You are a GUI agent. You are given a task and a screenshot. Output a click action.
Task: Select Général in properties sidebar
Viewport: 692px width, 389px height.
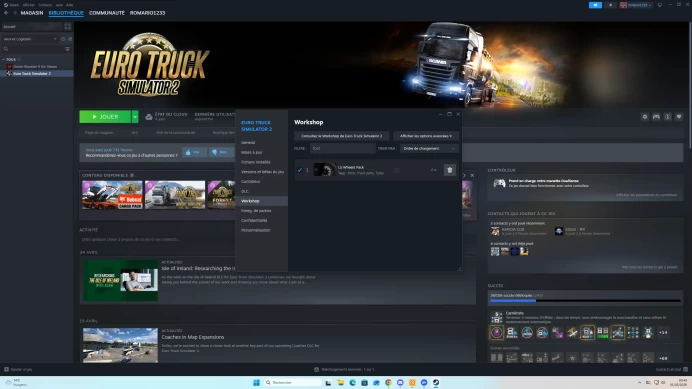tap(248, 143)
